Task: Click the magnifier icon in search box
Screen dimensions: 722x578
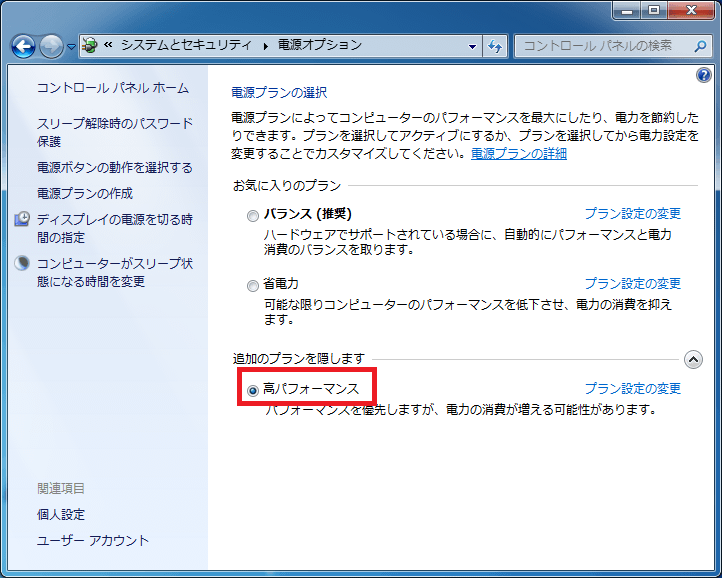Action: 699,46
